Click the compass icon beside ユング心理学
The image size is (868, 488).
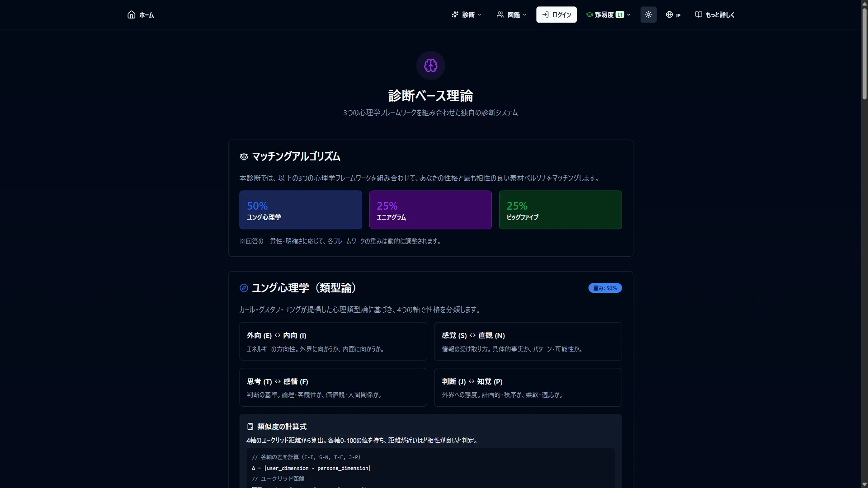(x=244, y=288)
